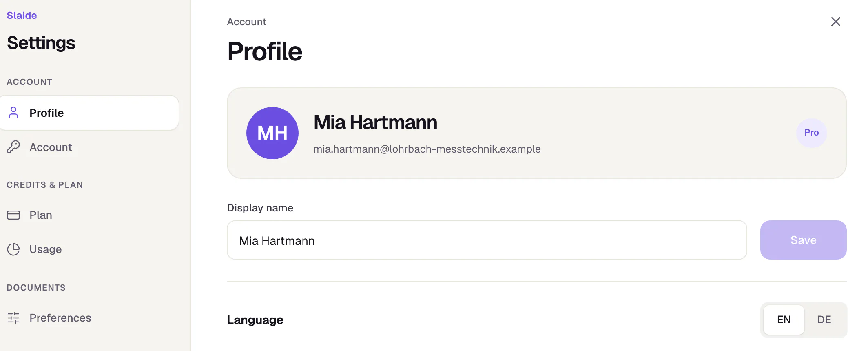
Task: Click the Usage pie chart icon
Action: click(x=13, y=249)
